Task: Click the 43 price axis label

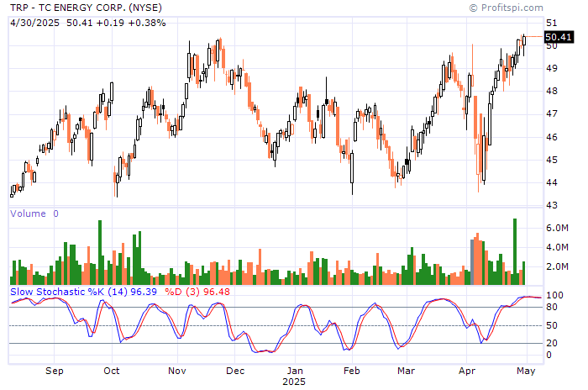Action: 551,206
